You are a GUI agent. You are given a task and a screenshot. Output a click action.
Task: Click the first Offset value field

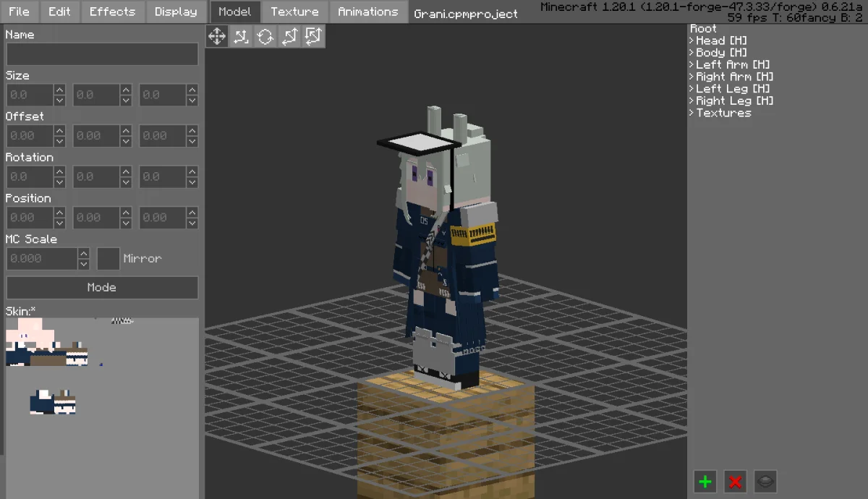(30, 135)
